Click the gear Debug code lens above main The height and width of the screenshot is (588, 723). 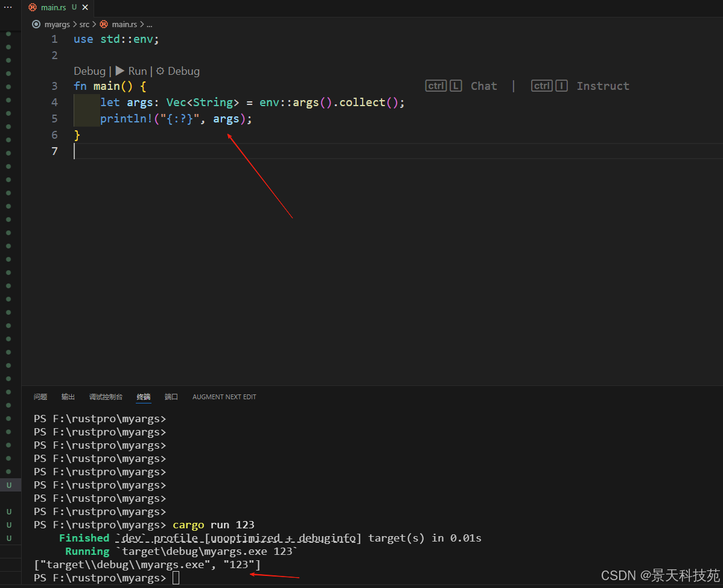[x=178, y=71]
